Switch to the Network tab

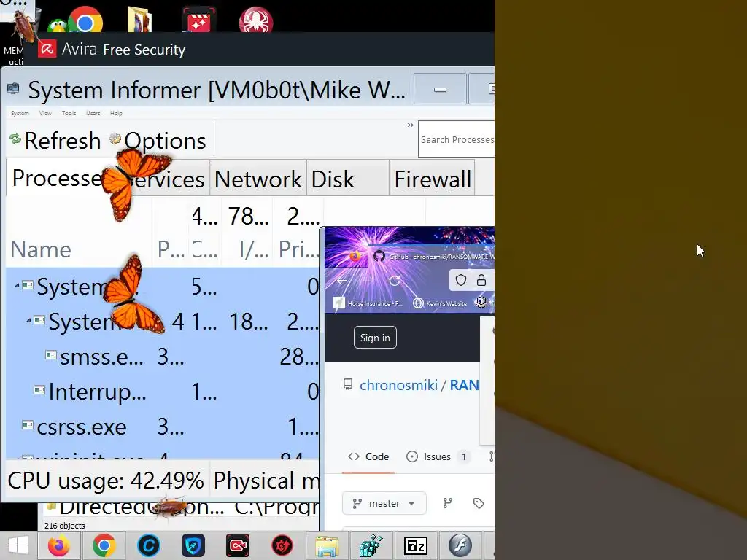pyautogui.click(x=258, y=179)
